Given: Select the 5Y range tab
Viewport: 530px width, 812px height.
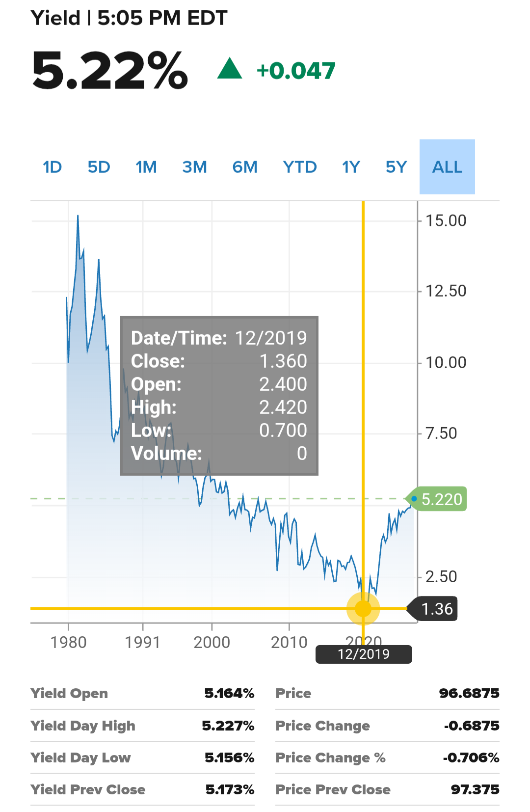Looking at the screenshot, I should (x=396, y=167).
